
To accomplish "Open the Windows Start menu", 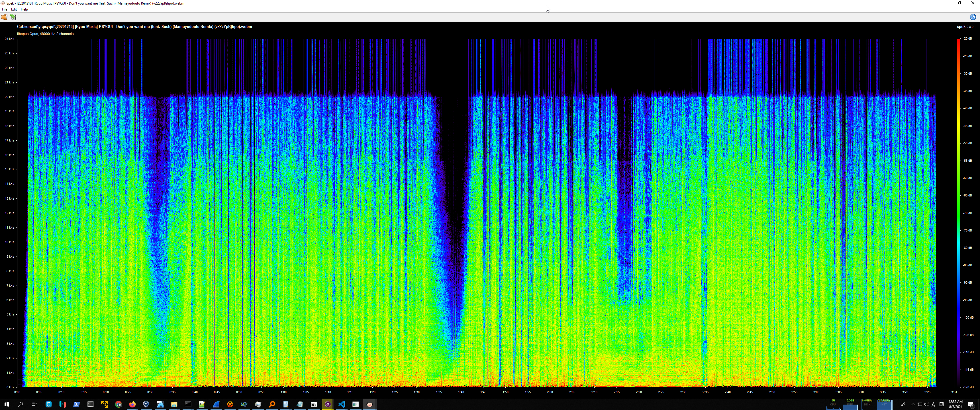I will 7,404.
